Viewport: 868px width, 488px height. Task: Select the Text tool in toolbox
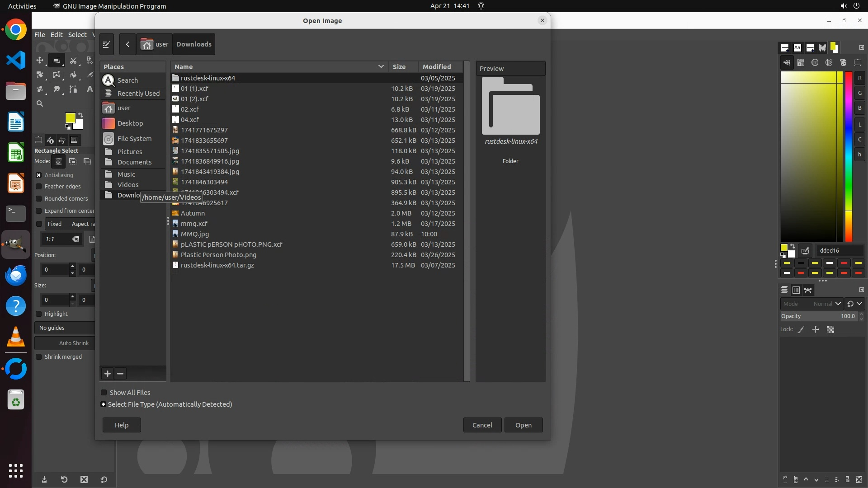coord(90,89)
